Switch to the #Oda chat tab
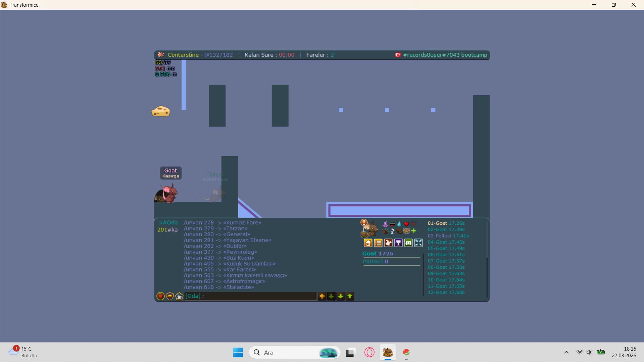The image size is (644, 362). click(168, 223)
